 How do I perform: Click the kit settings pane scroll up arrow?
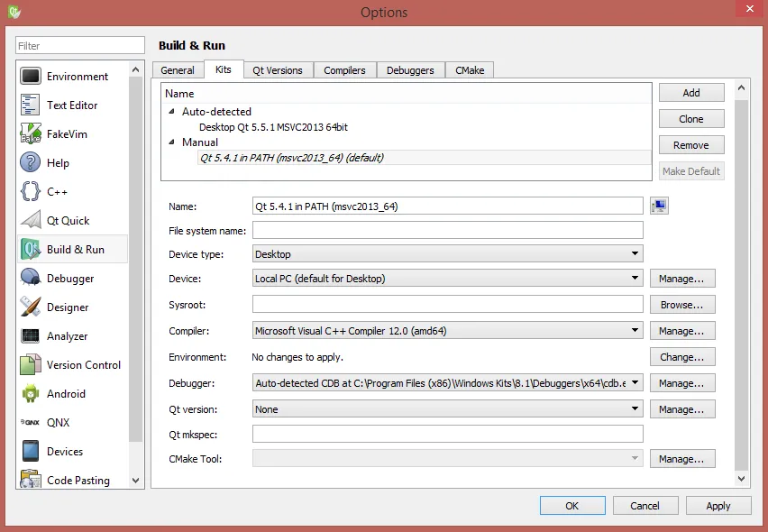pyautogui.click(x=742, y=87)
